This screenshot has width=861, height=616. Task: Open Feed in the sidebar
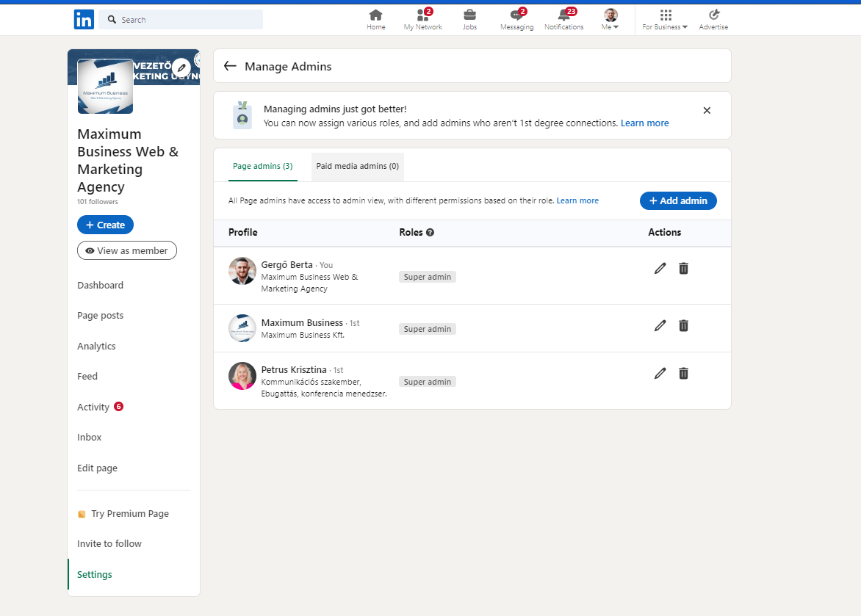point(87,376)
